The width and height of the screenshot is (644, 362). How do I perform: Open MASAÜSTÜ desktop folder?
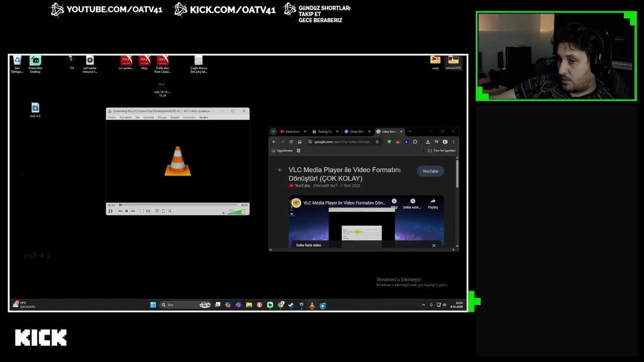pos(453,62)
